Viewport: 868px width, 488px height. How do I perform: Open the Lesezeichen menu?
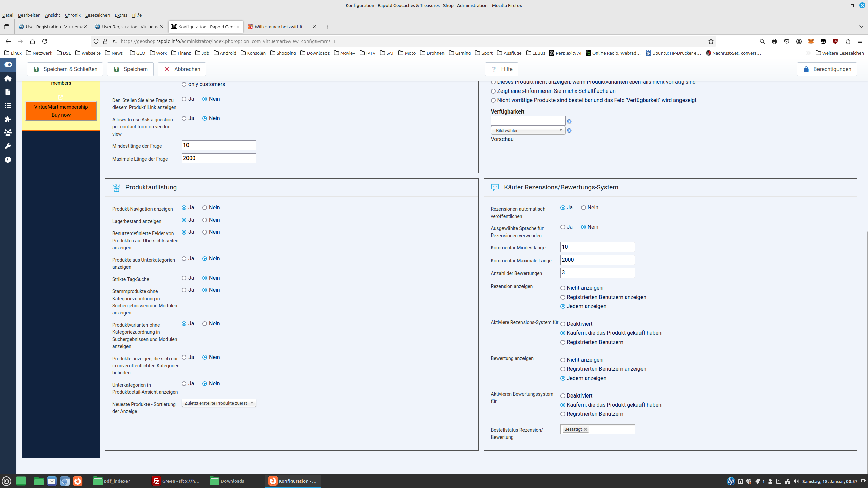click(97, 15)
